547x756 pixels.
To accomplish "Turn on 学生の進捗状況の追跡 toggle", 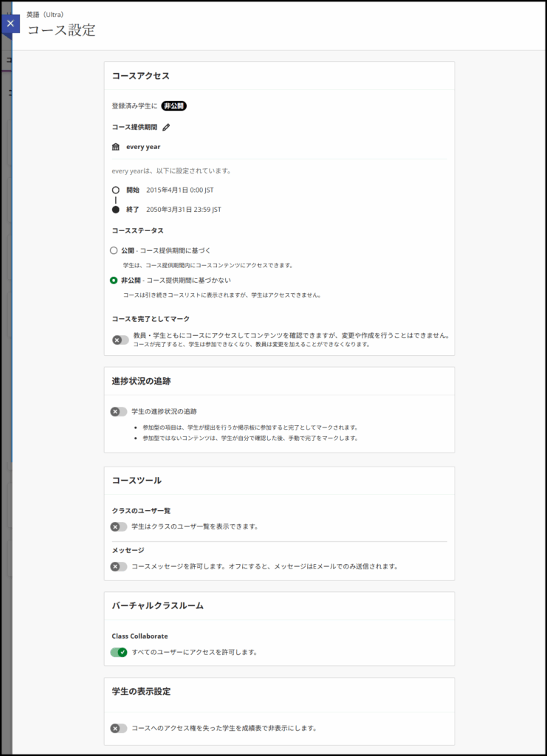I will click(x=119, y=411).
